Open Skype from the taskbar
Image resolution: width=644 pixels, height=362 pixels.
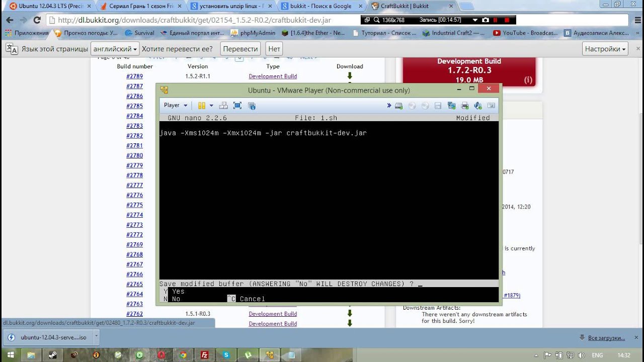tap(226, 355)
